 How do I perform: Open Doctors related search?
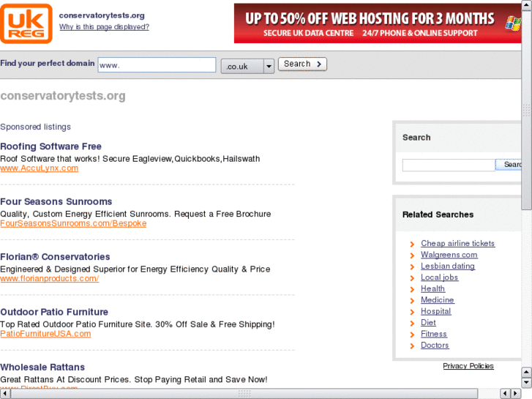coord(435,345)
